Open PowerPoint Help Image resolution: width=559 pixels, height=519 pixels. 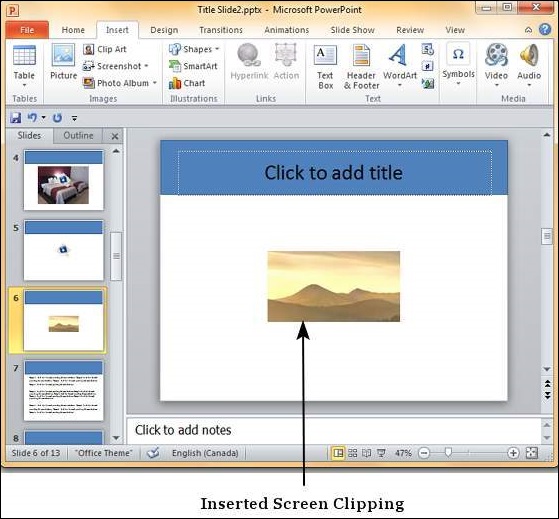[545, 29]
